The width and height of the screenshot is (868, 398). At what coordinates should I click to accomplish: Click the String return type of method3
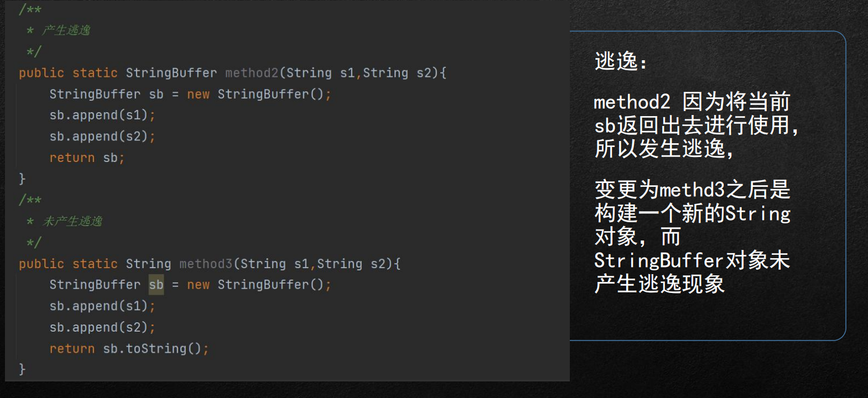[148, 264]
